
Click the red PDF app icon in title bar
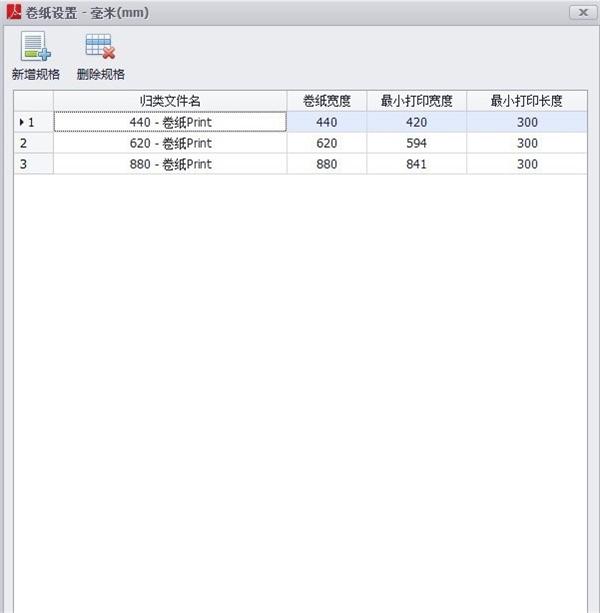pyautogui.click(x=14, y=12)
